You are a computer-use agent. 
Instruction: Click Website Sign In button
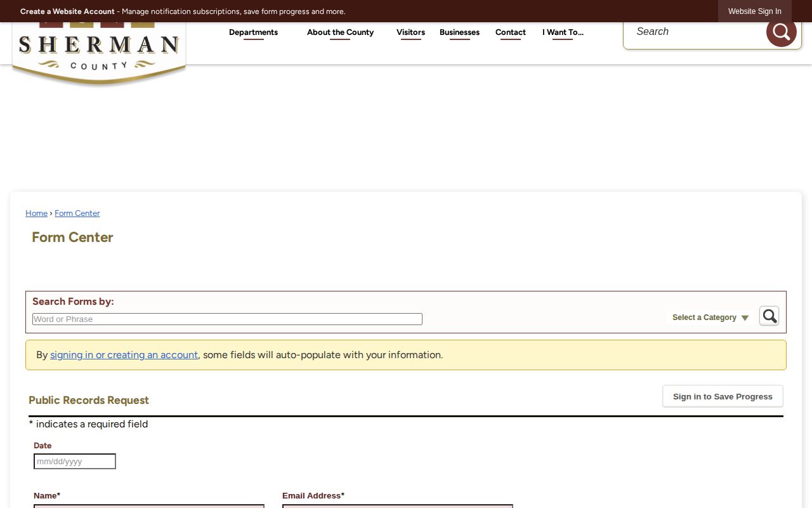click(x=754, y=11)
